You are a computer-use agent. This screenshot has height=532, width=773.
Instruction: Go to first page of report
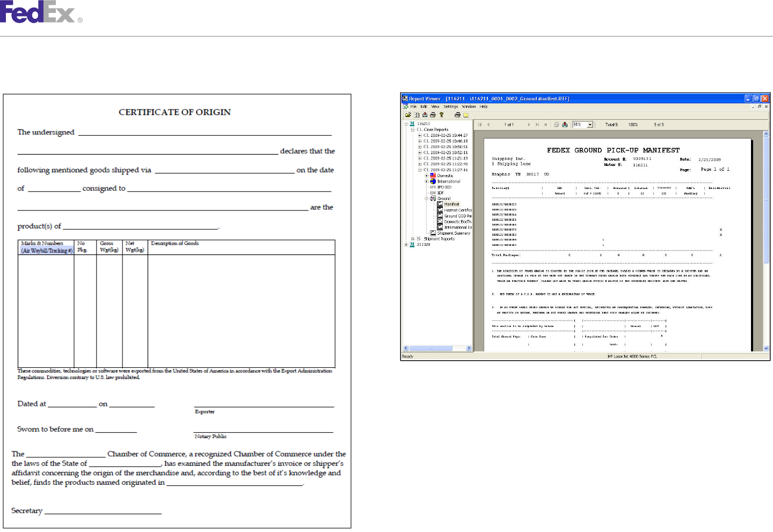click(480, 125)
